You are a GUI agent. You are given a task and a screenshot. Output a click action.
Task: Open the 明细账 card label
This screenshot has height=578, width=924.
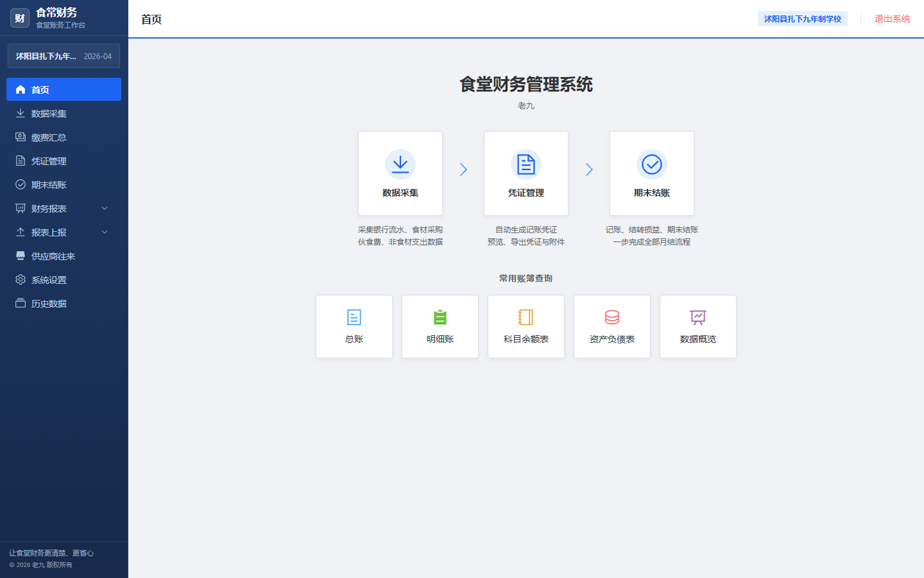pos(440,339)
